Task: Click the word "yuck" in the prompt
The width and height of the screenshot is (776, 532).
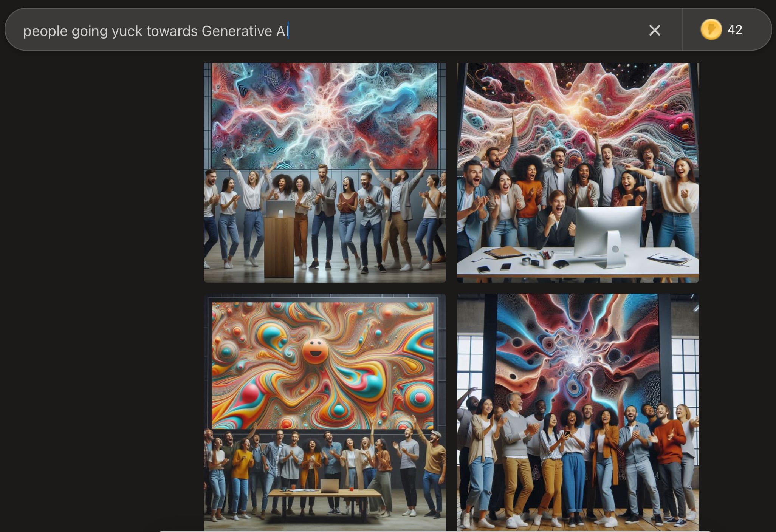Action: pyautogui.click(x=127, y=31)
